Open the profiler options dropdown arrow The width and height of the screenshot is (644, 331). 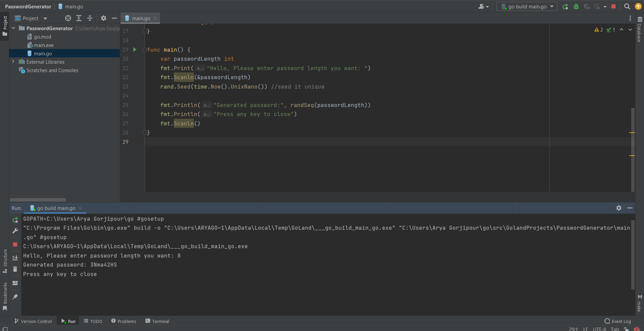(605, 7)
